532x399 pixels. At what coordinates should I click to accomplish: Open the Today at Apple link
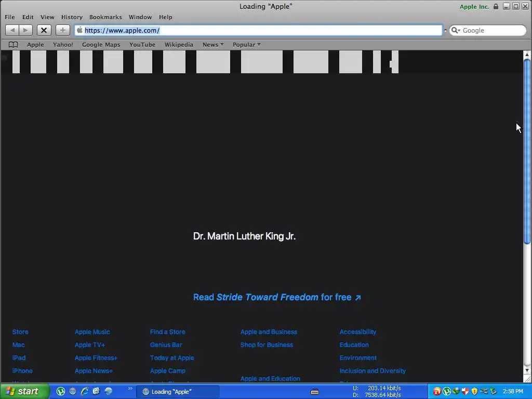click(x=172, y=357)
